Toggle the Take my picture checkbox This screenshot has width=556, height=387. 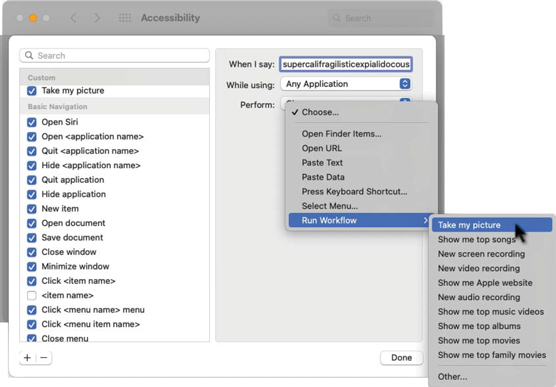[32, 91]
